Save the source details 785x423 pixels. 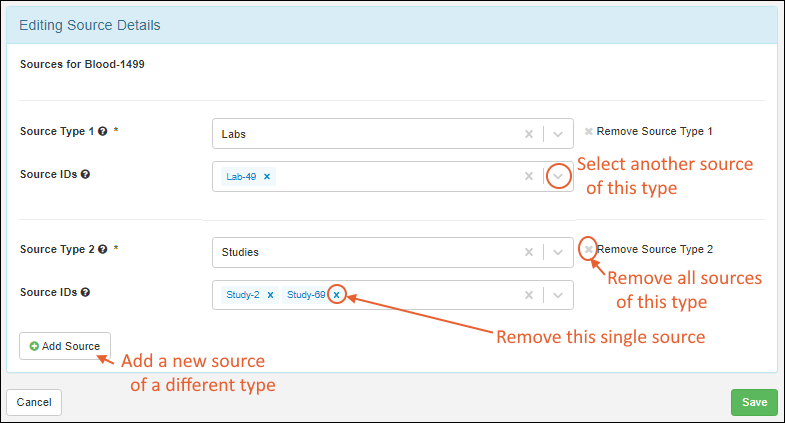(x=754, y=402)
